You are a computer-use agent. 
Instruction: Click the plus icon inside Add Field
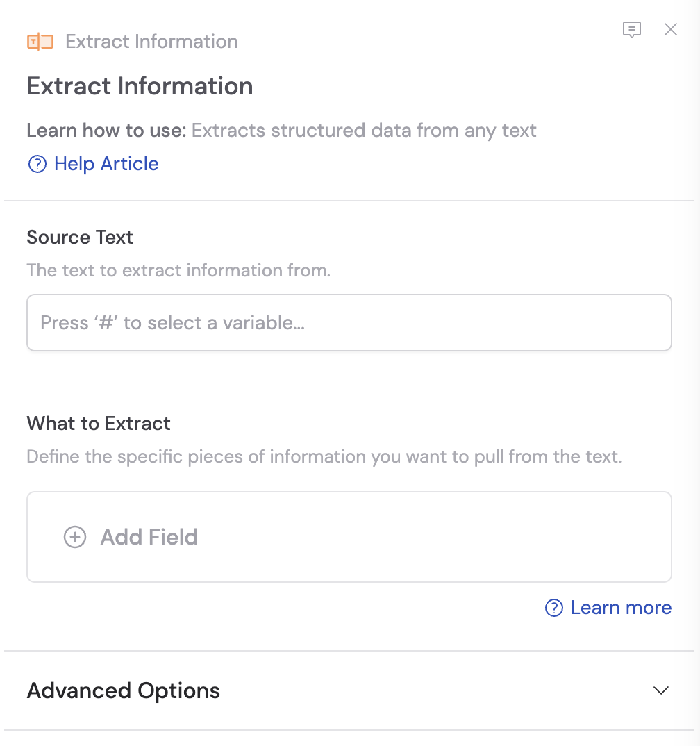pos(74,537)
